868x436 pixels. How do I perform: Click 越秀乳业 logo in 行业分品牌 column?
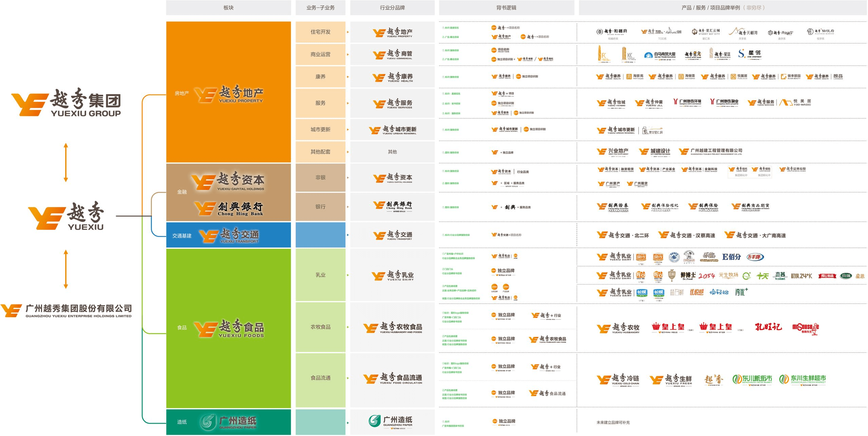coord(393,275)
